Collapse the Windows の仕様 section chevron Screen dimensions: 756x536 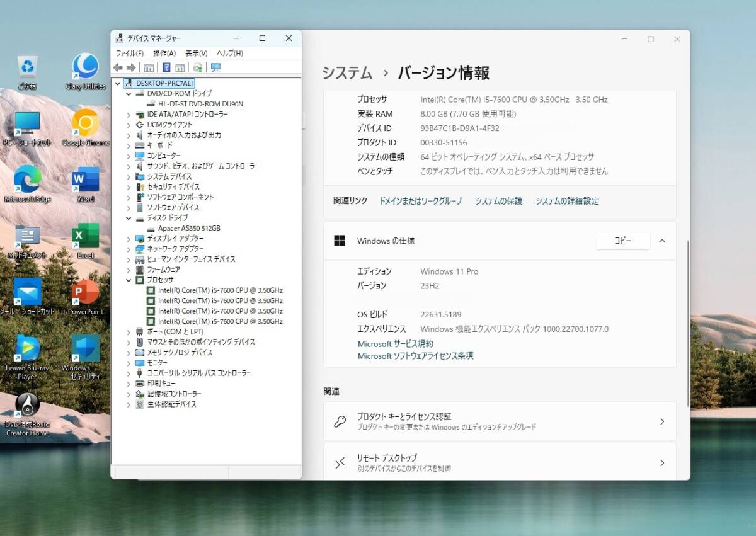(662, 241)
